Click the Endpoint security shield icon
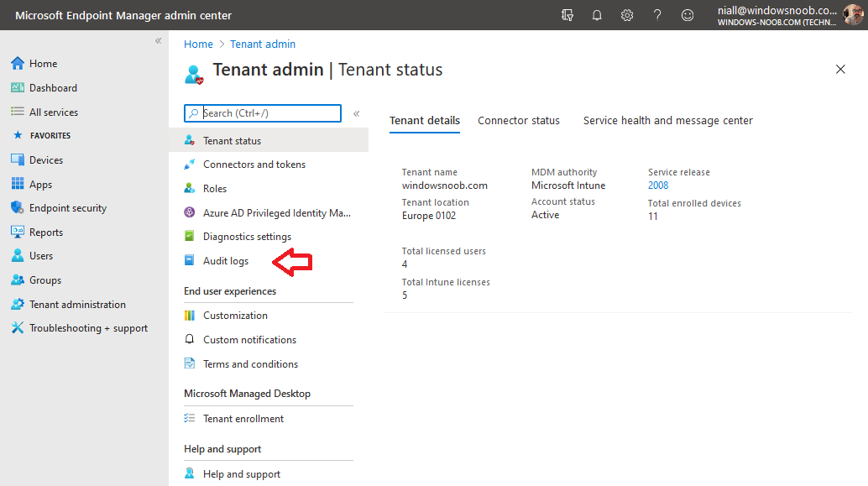868x486 pixels. [x=17, y=207]
